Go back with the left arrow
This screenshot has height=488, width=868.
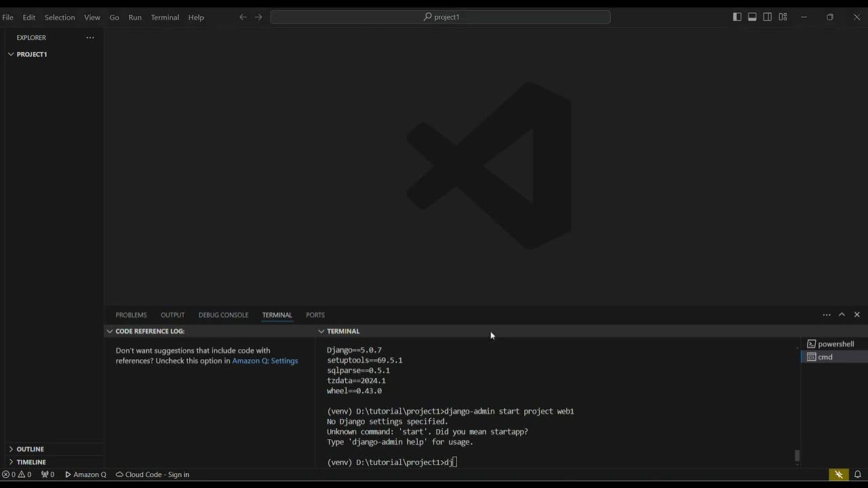pos(243,17)
